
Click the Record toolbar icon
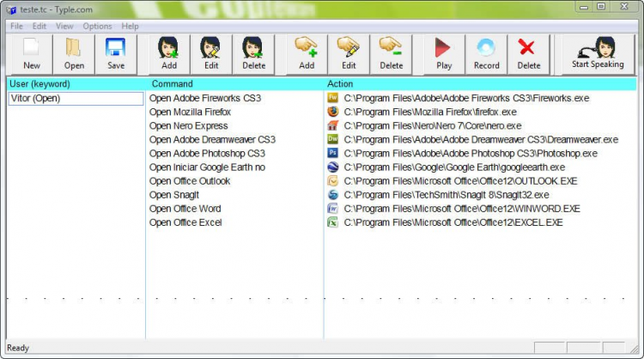coord(486,54)
